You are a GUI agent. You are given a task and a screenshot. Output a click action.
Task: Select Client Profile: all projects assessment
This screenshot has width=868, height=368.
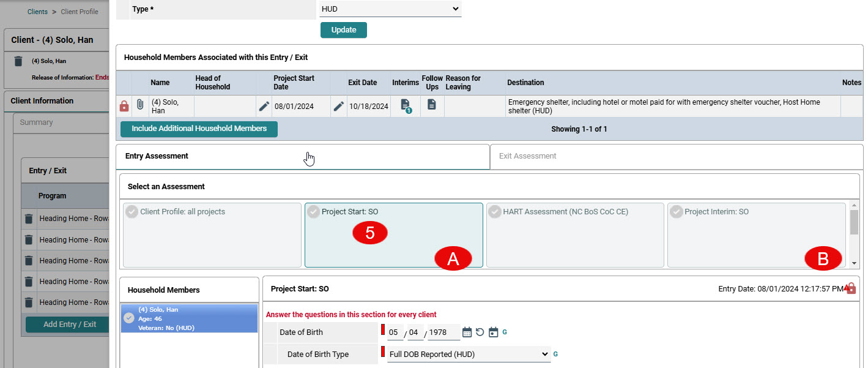pos(212,235)
